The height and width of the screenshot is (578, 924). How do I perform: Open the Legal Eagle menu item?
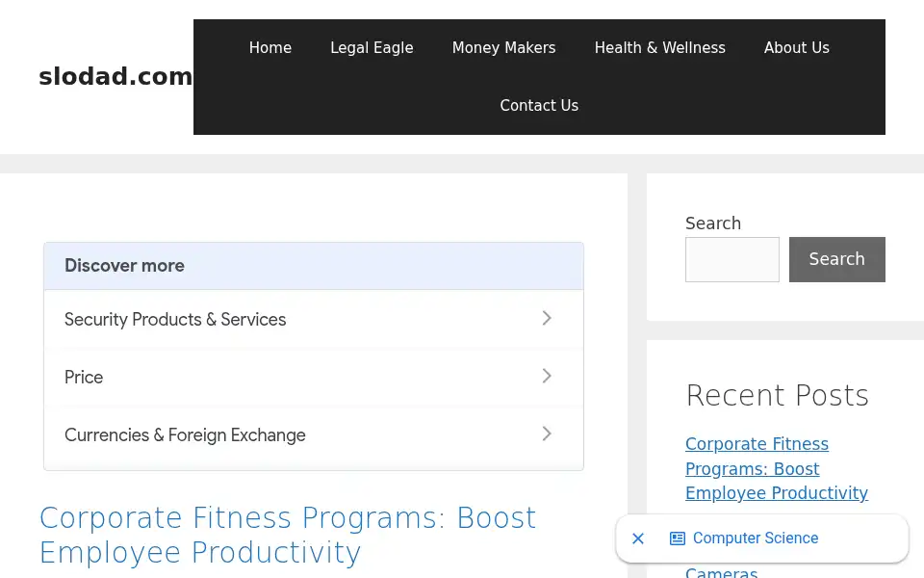pyautogui.click(x=372, y=48)
